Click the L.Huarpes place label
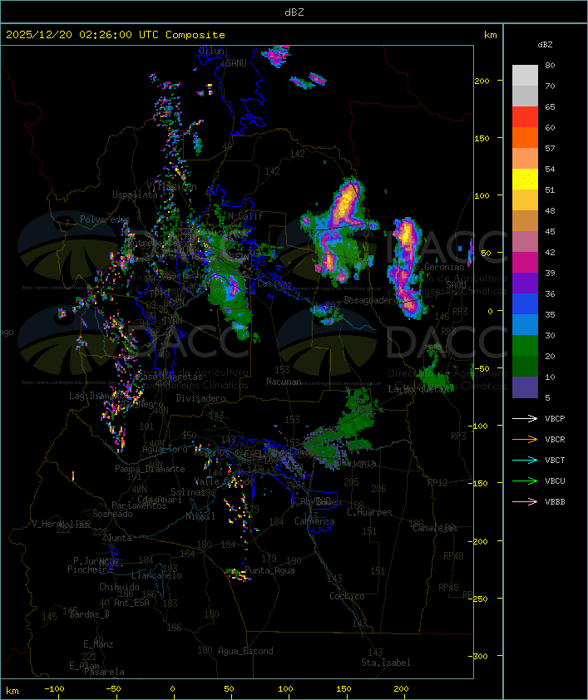Image resolution: width=588 pixels, height=700 pixels. point(369,512)
